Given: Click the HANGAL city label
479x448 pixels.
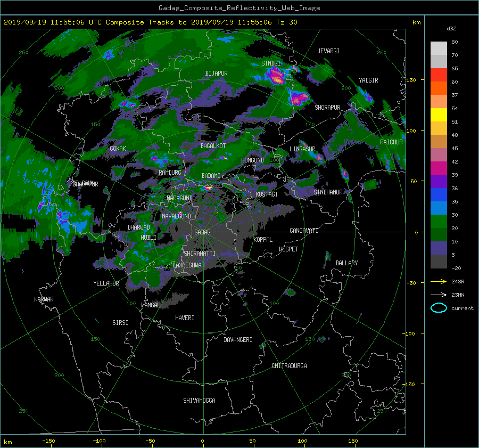Looking at the screenshot, I should (x=150, y=305).
